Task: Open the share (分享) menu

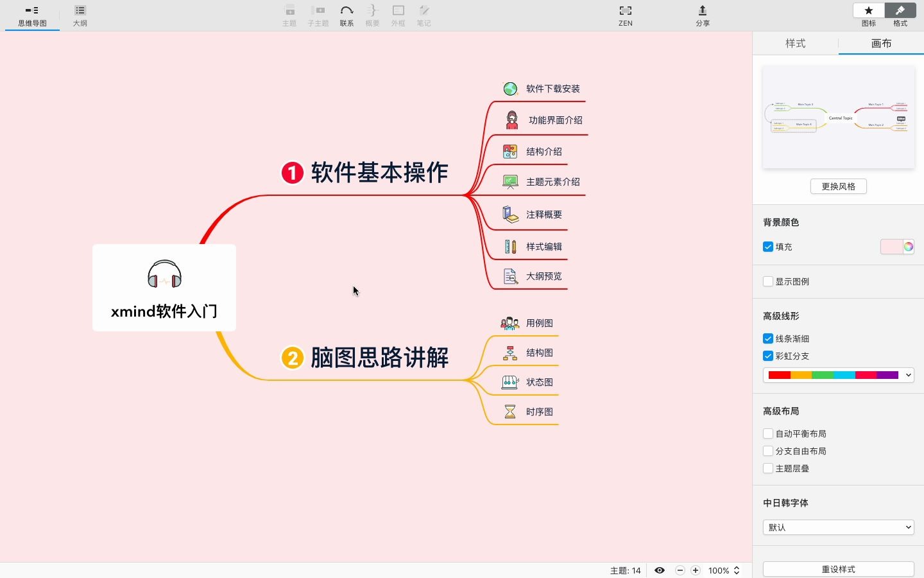Action: click(x=703, y=15)
